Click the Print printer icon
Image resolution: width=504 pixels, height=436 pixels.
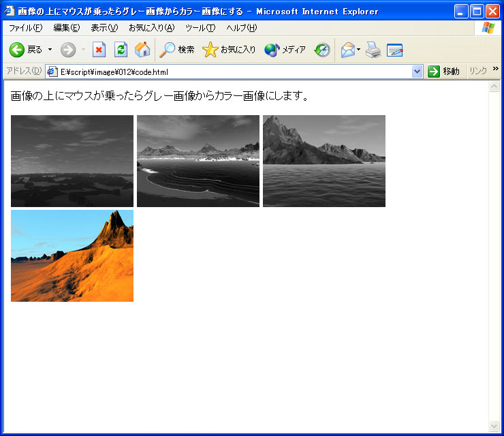(x=373, y=50)
